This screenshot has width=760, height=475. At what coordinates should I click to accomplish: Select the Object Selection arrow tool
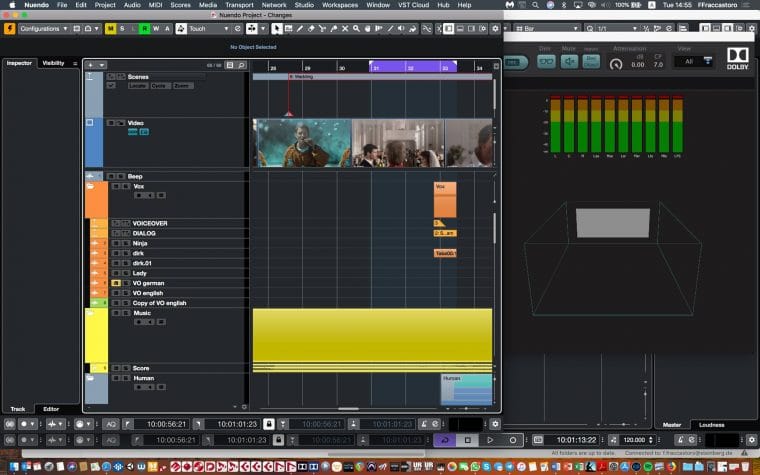pos(277,29)
